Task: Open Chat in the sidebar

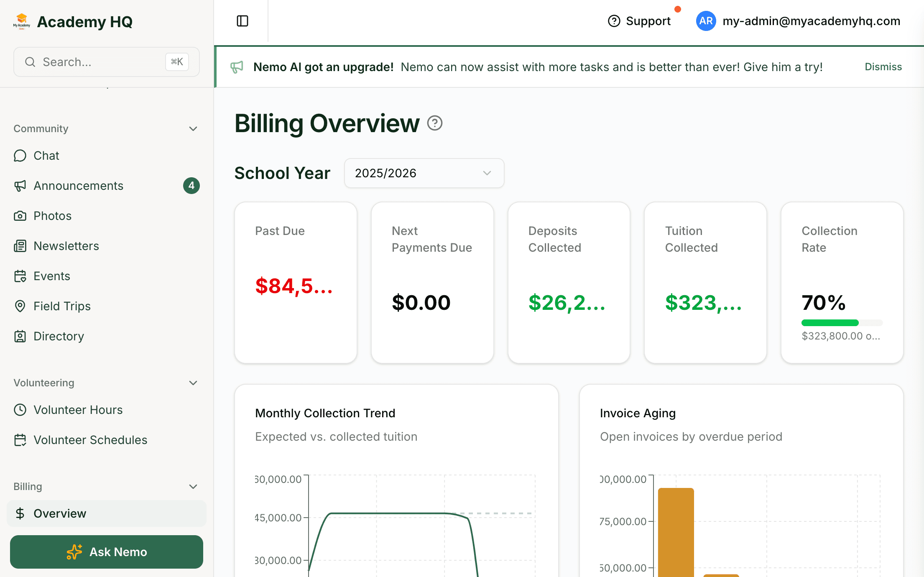Action: click(x=106, y=156)
